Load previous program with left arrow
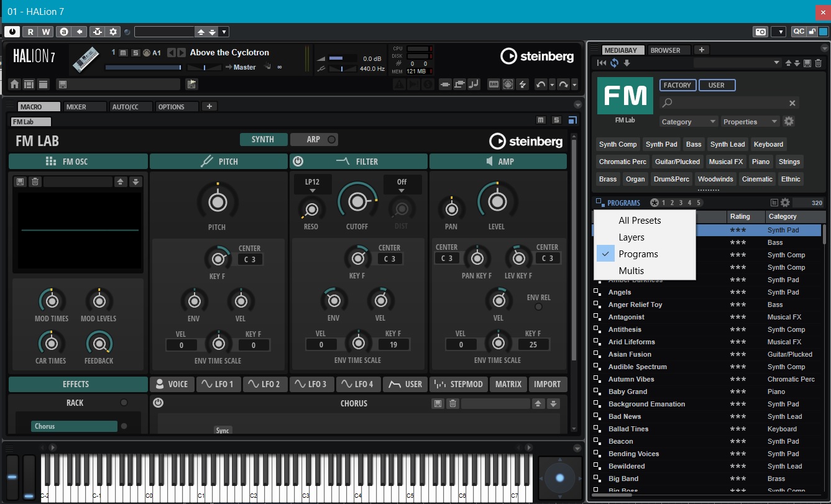 point(172,53)
